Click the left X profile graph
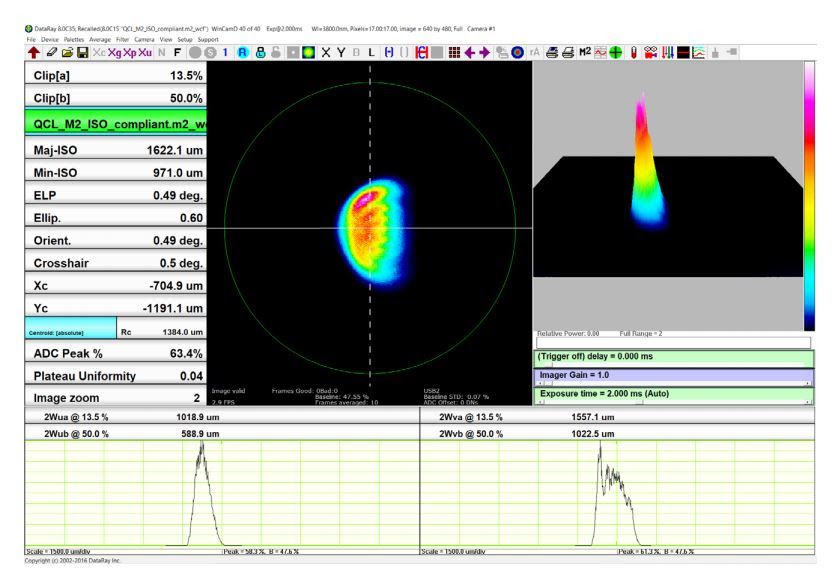The image size is (832, 577). pos(222,495)
